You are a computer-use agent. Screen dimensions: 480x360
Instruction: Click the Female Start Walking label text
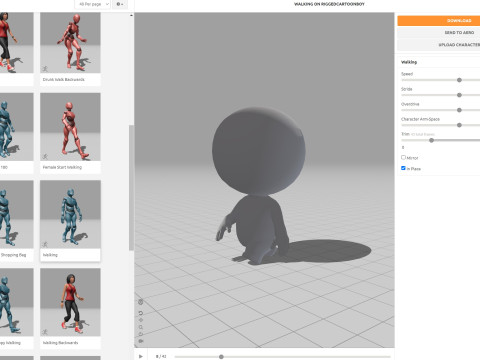(62, 167)
